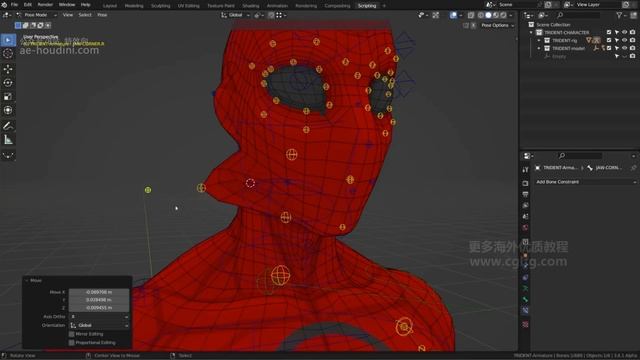Click the pin icon in the properties breadcrumb
The image size is (640, 360).
tap(633, 168)
